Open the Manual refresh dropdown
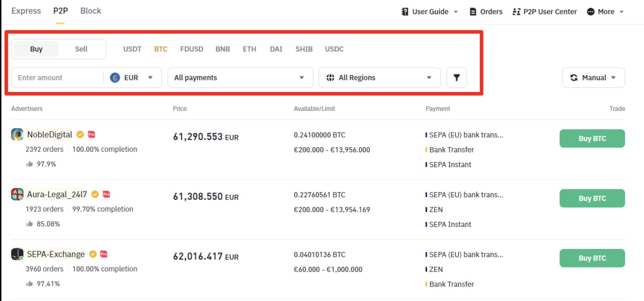The image size is (644, 301). click(x=593, y=78)
